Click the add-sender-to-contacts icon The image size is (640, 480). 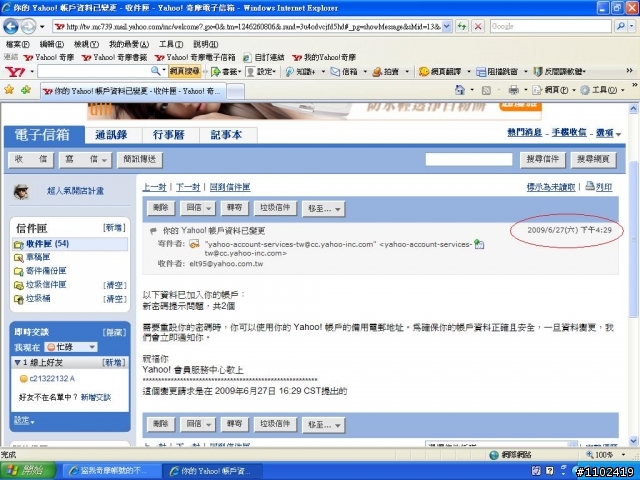(x=479, y=244)
